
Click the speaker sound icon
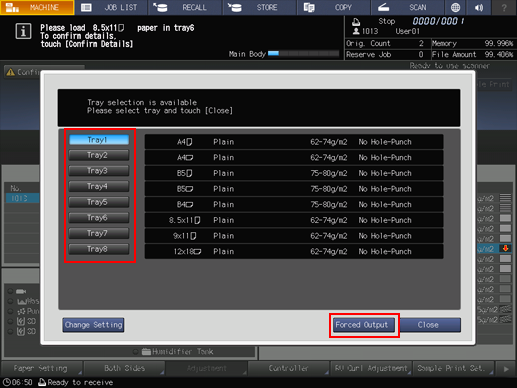tap(479, 7)
